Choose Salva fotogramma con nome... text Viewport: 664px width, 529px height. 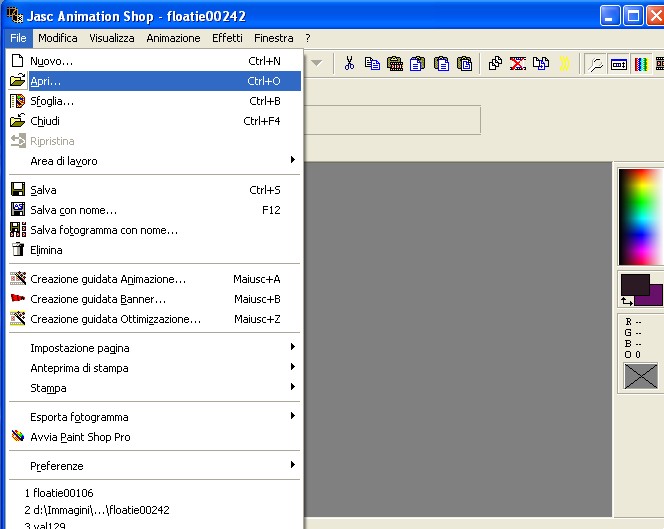104,230
